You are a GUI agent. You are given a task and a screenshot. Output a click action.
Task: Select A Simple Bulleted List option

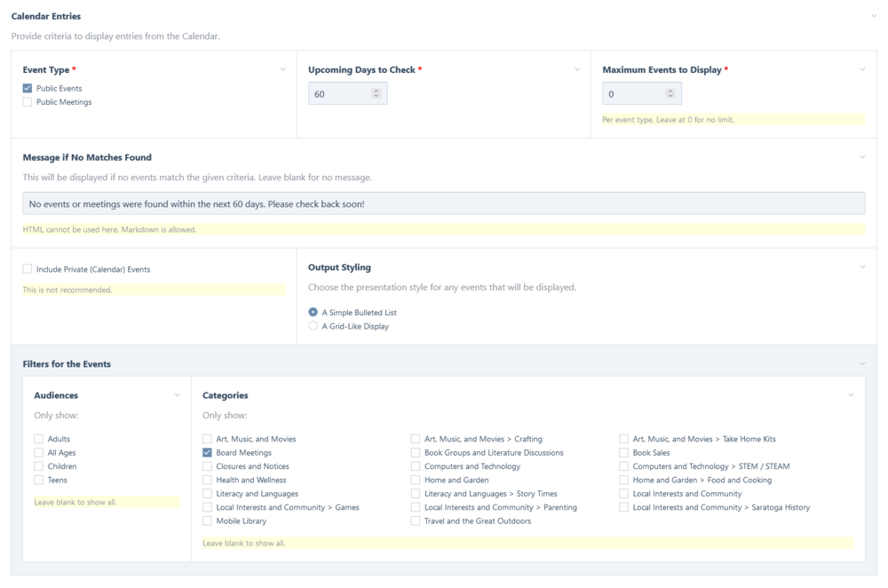click(313, 313)
